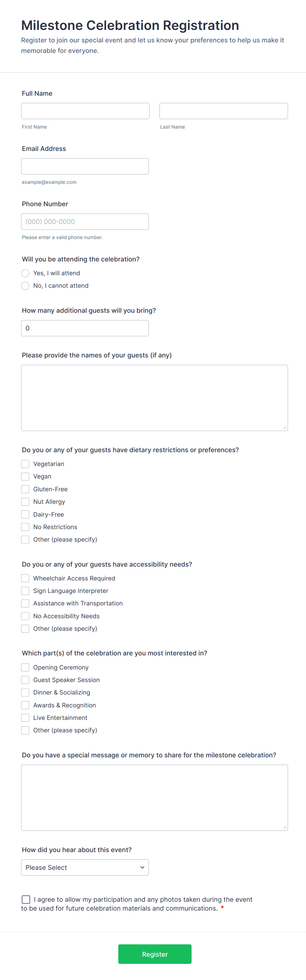Check the Gluten-Free dietary option
306x980 pixels.
(x=25, y=489)
